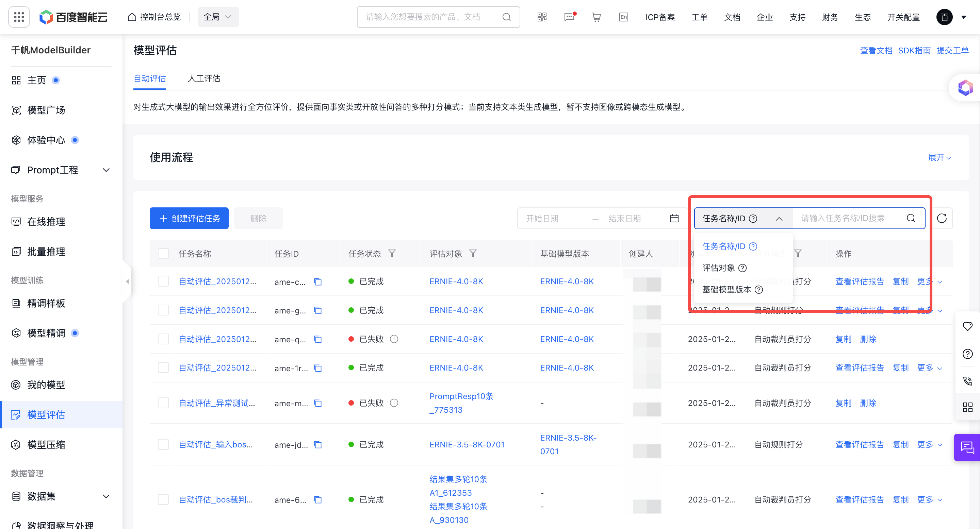Copy task ID ame-g... icon
Image resolution: width=980 pixels, height=529 pixels.
(318, 310)
